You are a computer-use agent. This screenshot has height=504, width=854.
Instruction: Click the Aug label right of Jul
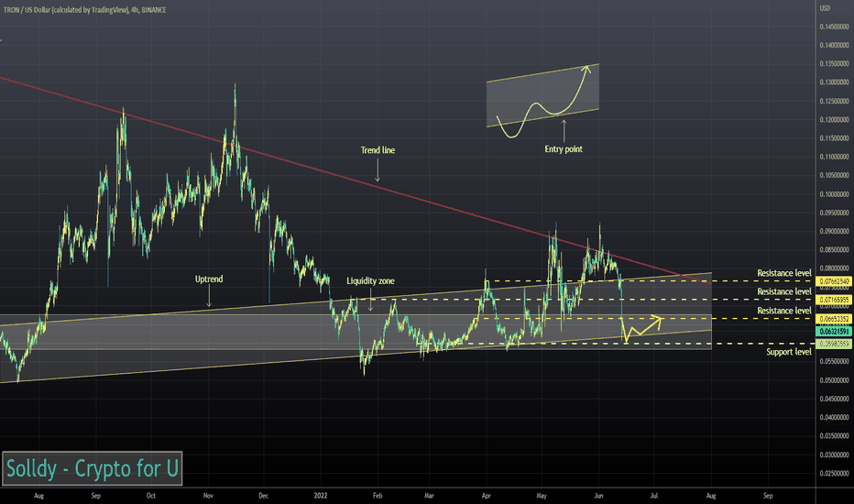[x=711, y=496]
